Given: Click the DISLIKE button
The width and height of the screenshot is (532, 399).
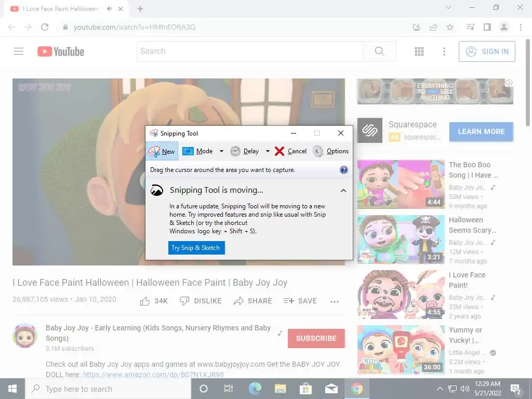Looking at the screenshot, I should (201, 301).
